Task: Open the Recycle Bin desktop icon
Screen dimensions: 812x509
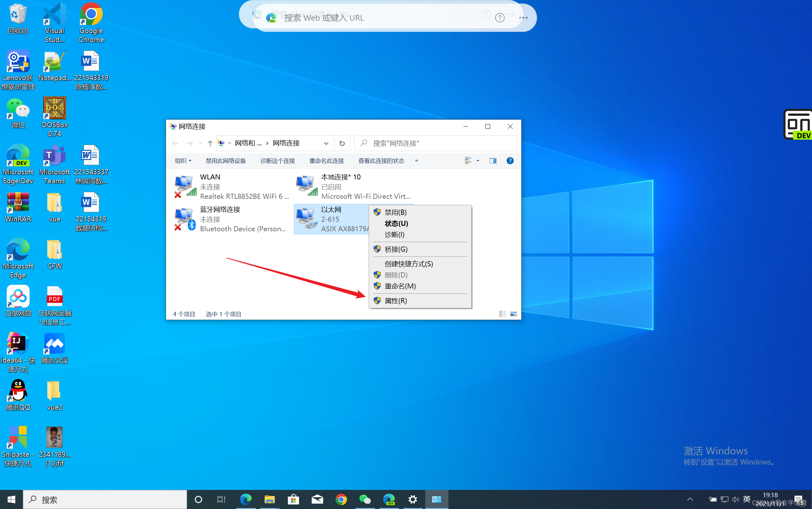Action: (18, 19)
